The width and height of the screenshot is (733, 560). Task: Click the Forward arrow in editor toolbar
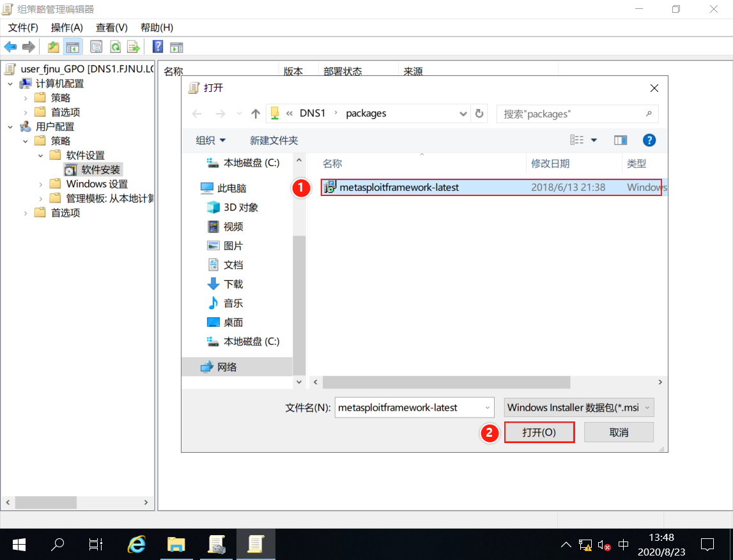click(x=29, y=47)
